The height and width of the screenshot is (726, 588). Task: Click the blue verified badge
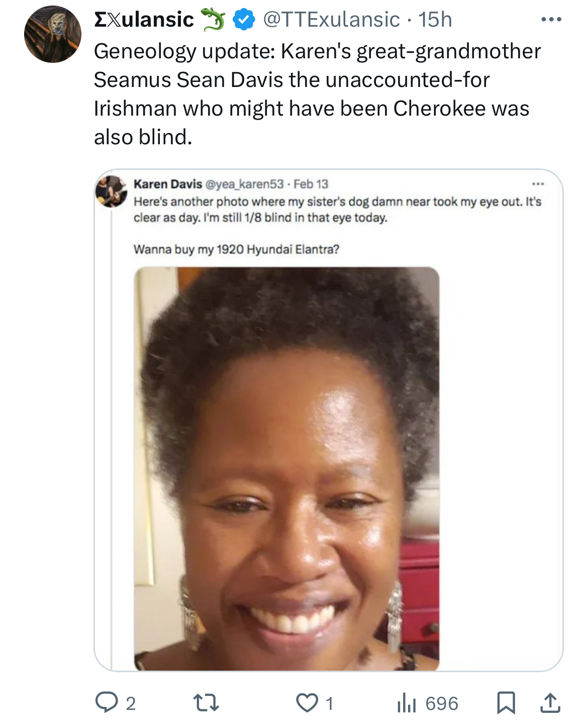244,20
